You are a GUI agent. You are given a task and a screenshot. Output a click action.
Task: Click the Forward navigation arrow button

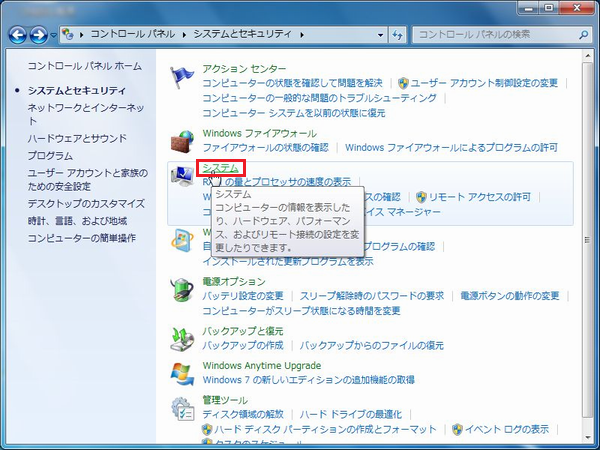[39, 35]
